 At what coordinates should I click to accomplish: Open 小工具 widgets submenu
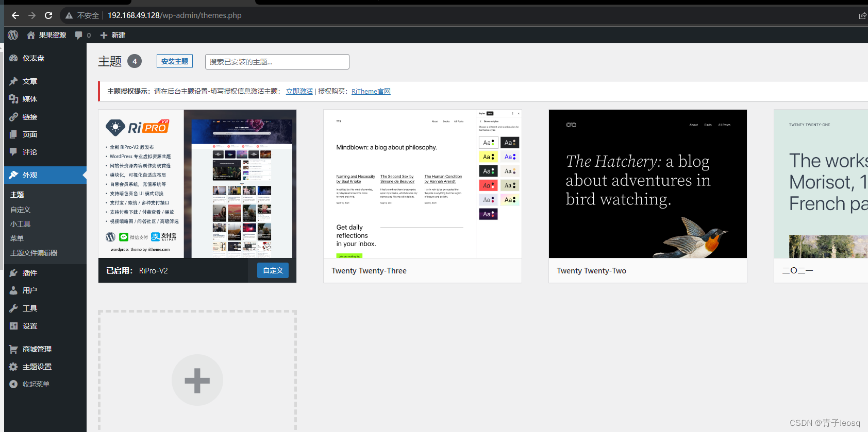[20, 224]
